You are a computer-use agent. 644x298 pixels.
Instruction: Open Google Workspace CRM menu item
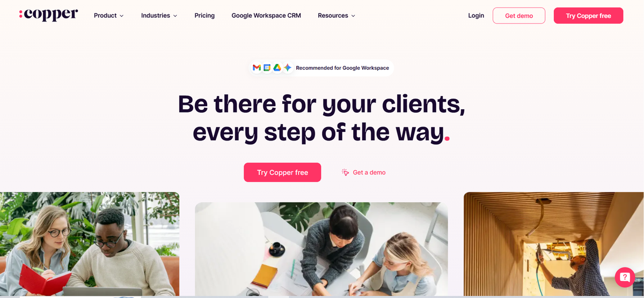(x=266, y=16)
